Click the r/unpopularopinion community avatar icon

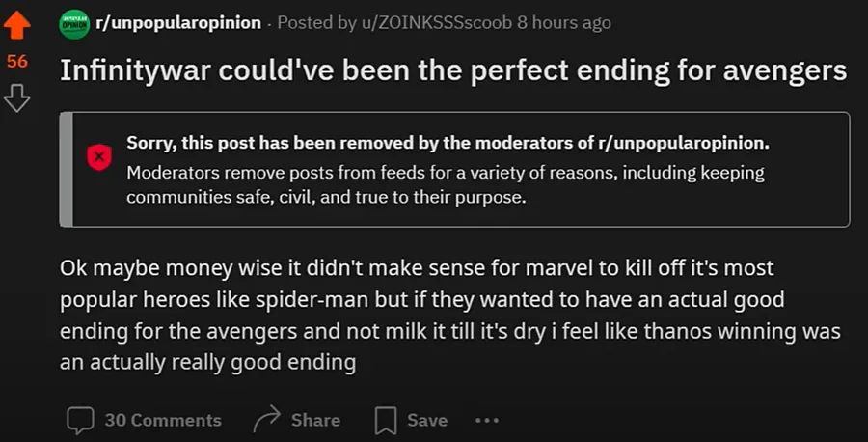coord(73,23)
